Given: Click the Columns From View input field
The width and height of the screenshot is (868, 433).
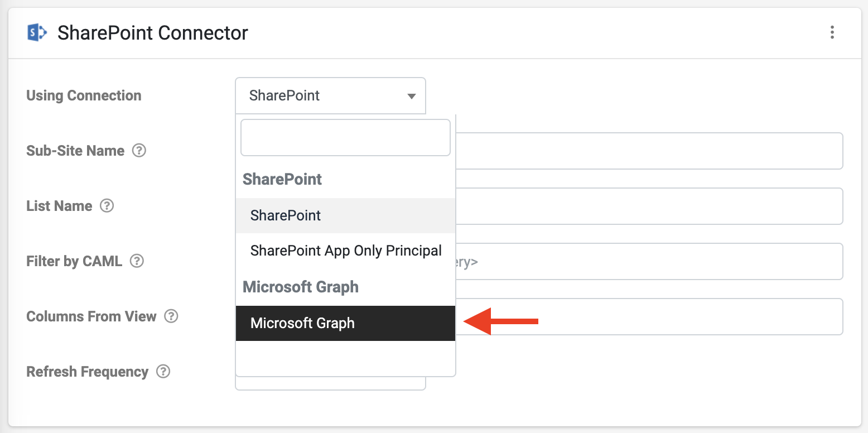Looking at the screenshot, I should [649, 316].
